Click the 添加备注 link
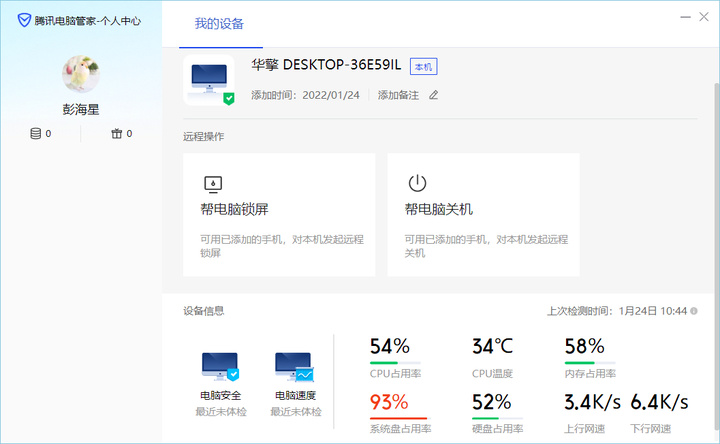The width and height of the screenshot is (720, 444). (398, 95)
